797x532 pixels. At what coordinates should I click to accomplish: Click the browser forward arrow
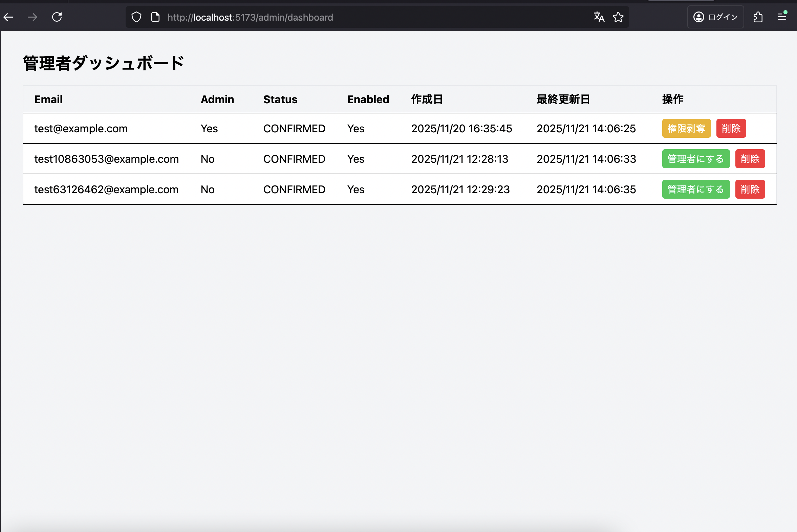coord(33,17)
